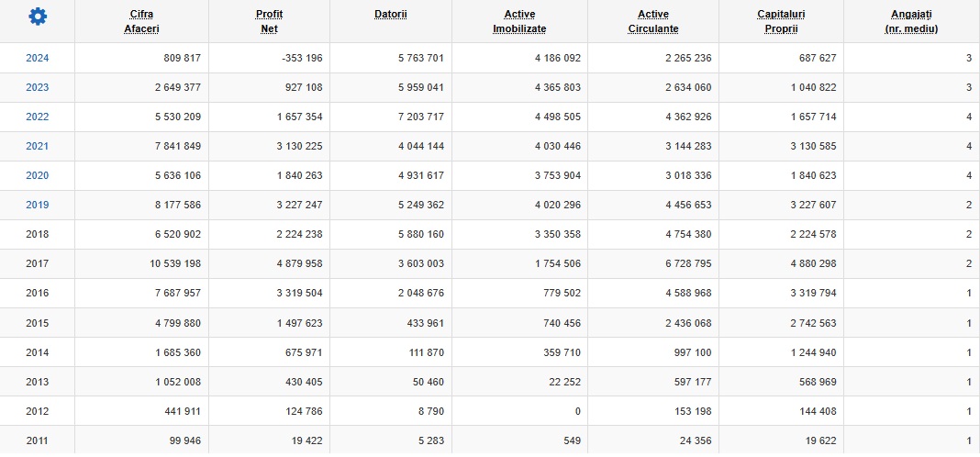Click the 441 911 turnover value
980x457 pixels.
tap(184, 411)
